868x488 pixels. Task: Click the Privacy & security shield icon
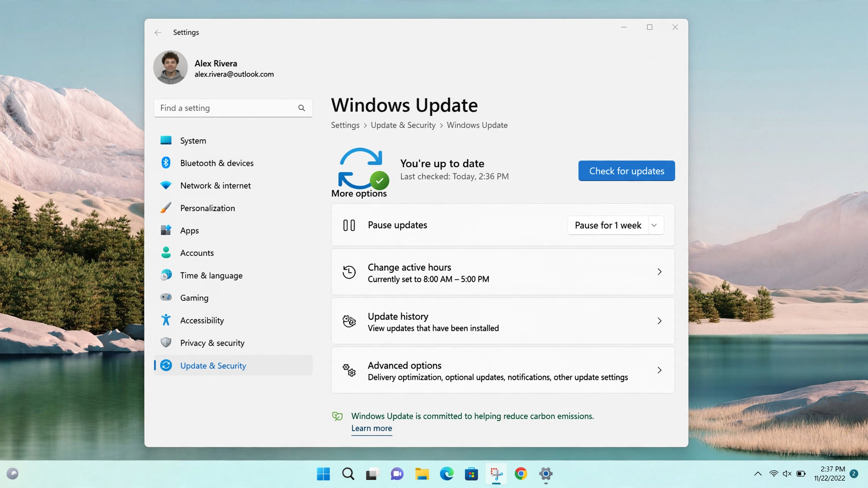click(166, 342)
